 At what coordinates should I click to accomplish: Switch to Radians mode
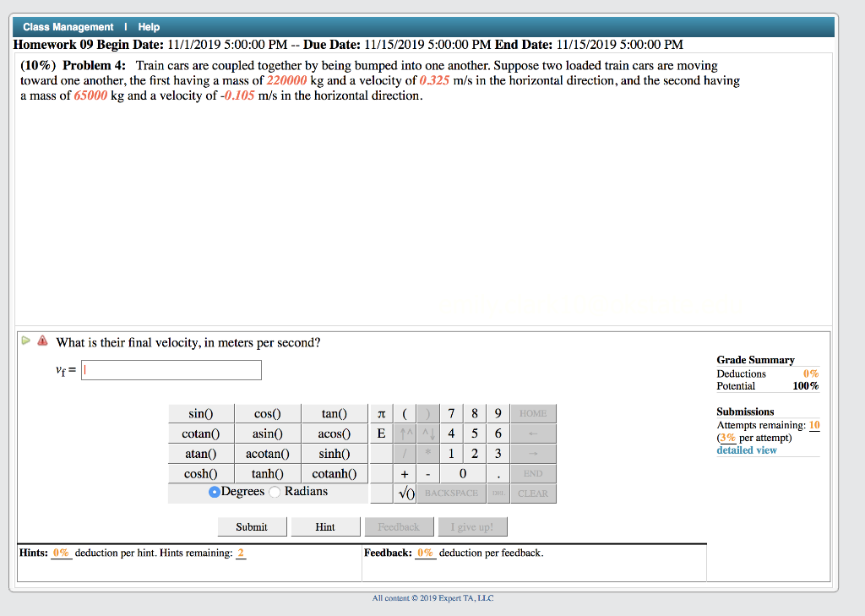(274, 491)
